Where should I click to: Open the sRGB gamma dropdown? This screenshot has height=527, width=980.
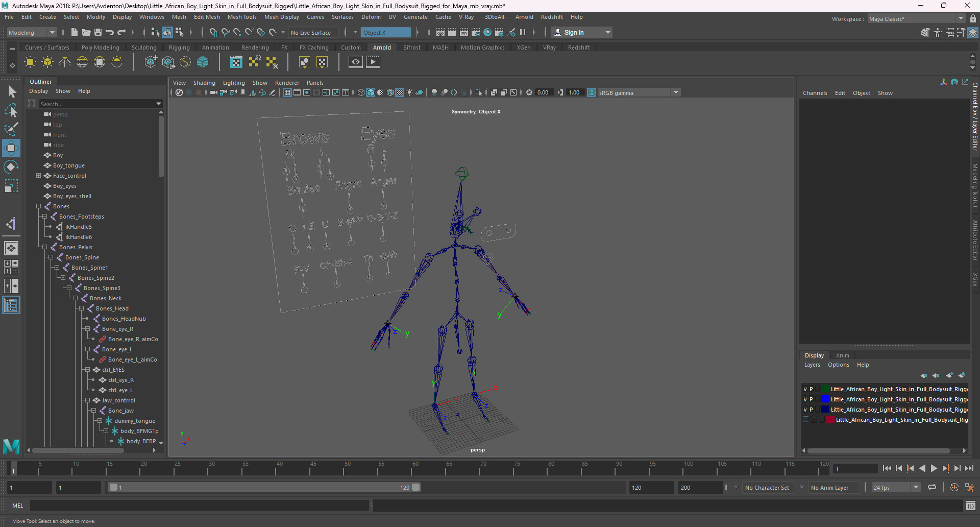pyautogui.click(x=639, y=92)
